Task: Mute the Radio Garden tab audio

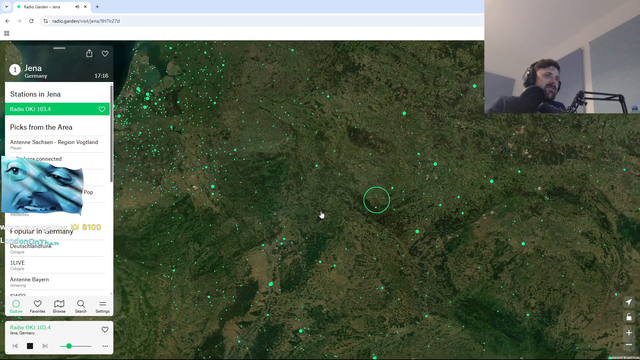Action: point(77,7)
